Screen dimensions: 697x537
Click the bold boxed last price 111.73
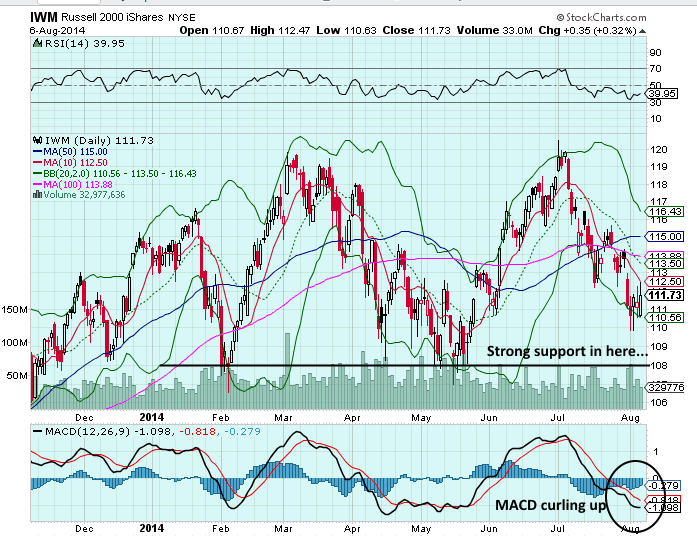click(x=665, y=295)
